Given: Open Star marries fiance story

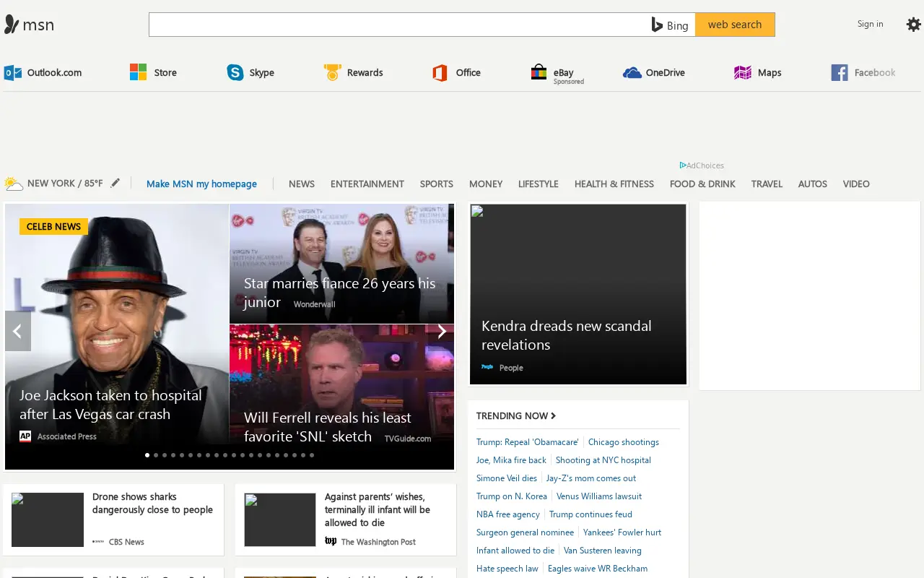Looking at the screenshot, I should point(339,292).
